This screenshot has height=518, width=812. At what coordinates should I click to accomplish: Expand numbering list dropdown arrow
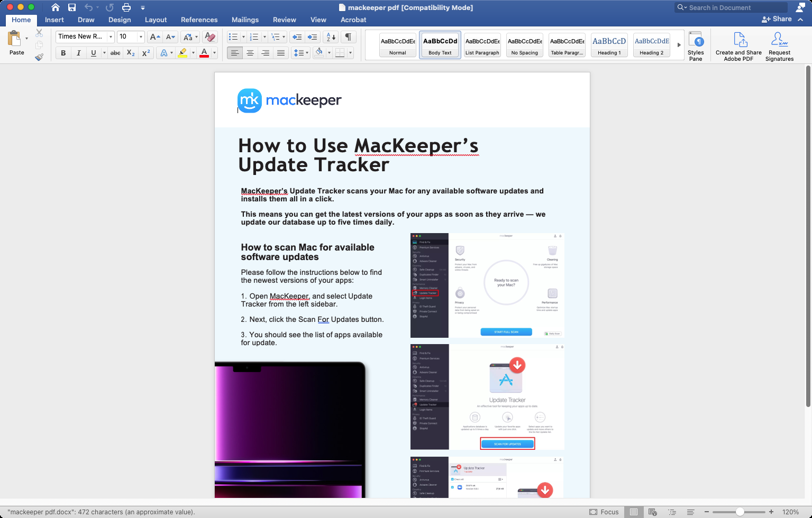(264, 36)
